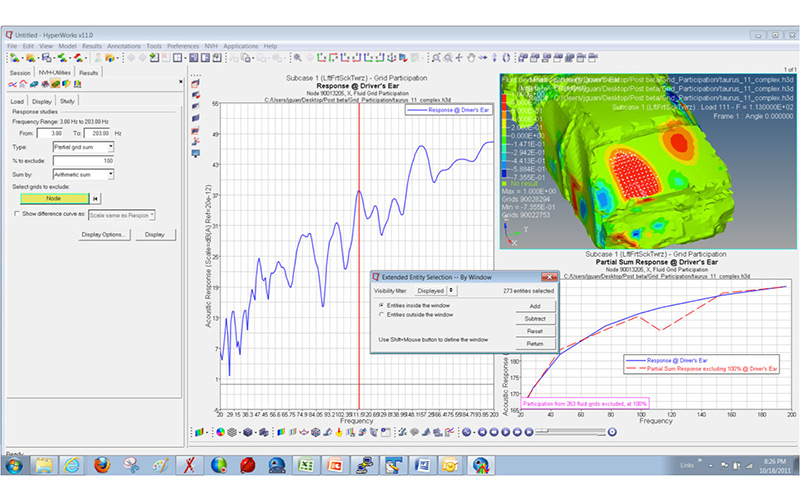Click the page layout toolbar icon
800x500 pixels.
click(177, 58)
